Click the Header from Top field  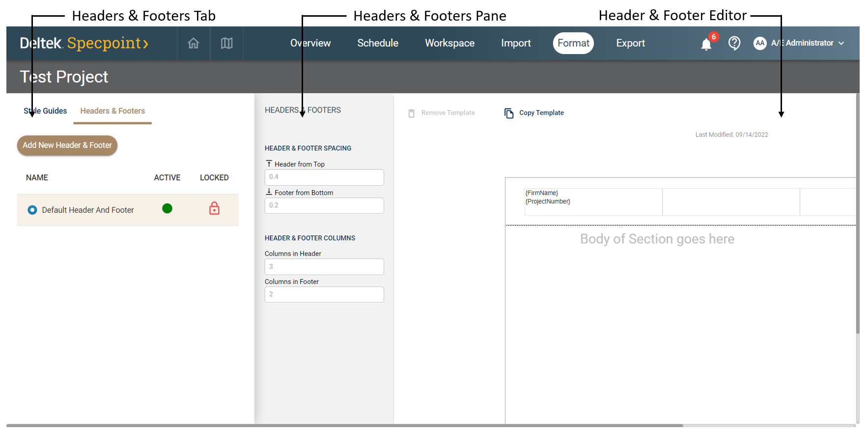[324, 177]
